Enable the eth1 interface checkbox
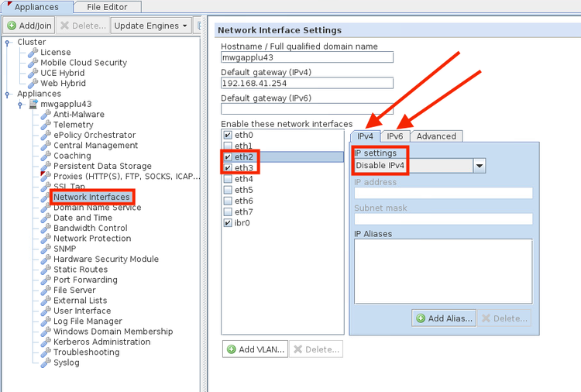581x392 pixels. click(228, 146)
